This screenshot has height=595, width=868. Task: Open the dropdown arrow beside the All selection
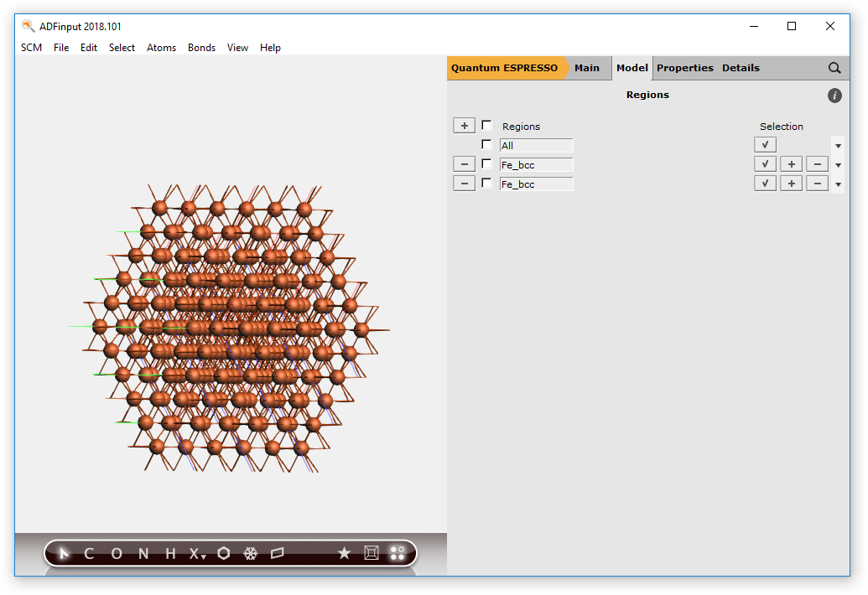[x=838, y=144]
